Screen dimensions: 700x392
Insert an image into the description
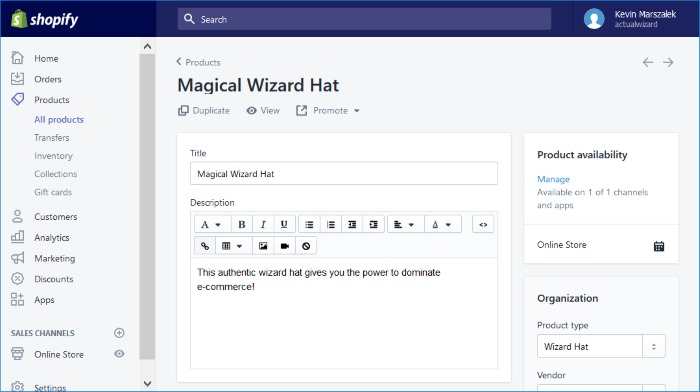(263, 246)
